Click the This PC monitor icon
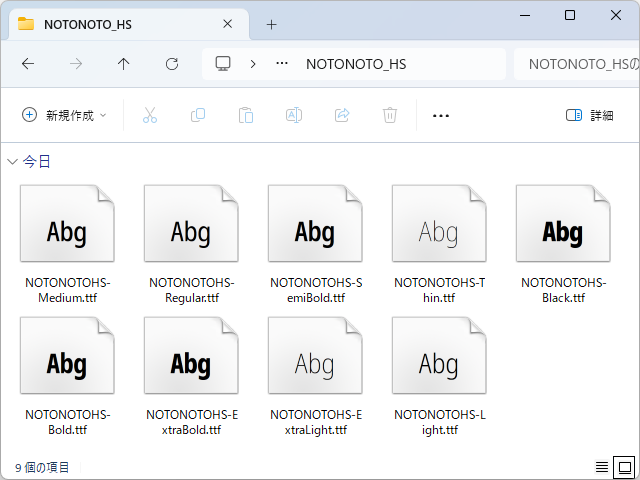This screenshot has height=480, width=640. (223, 64)
